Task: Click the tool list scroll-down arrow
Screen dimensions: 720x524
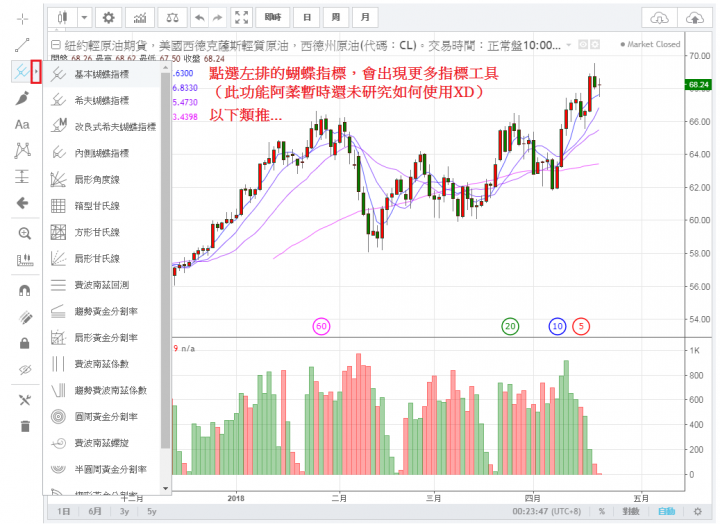Action: tap(165, 489)
